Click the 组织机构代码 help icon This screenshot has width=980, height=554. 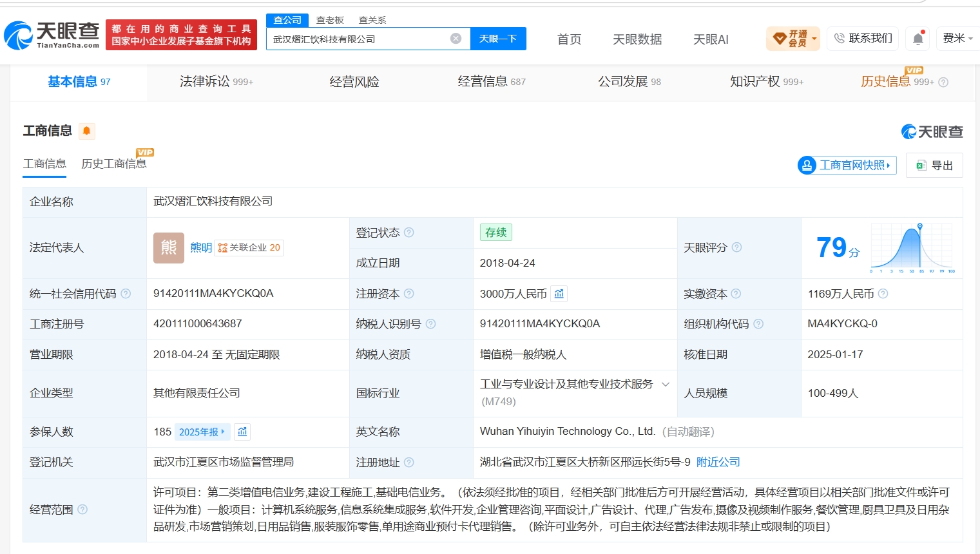pos(758,324)
